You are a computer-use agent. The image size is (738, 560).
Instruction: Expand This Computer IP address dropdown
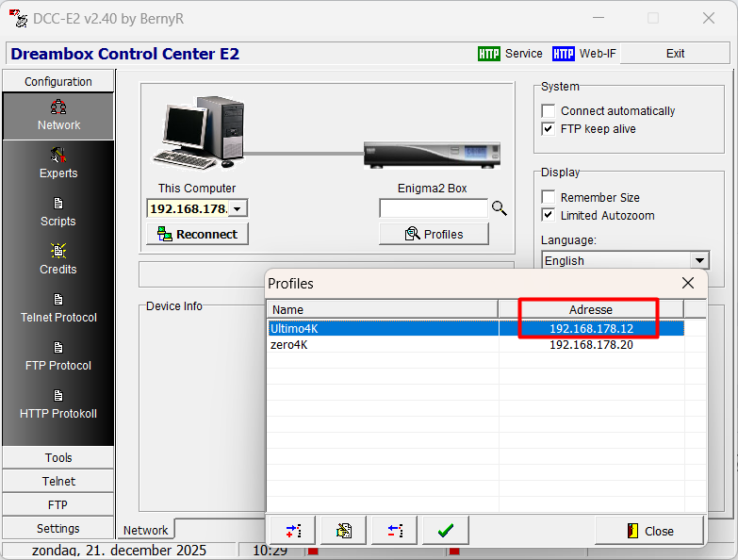(238, 208)
